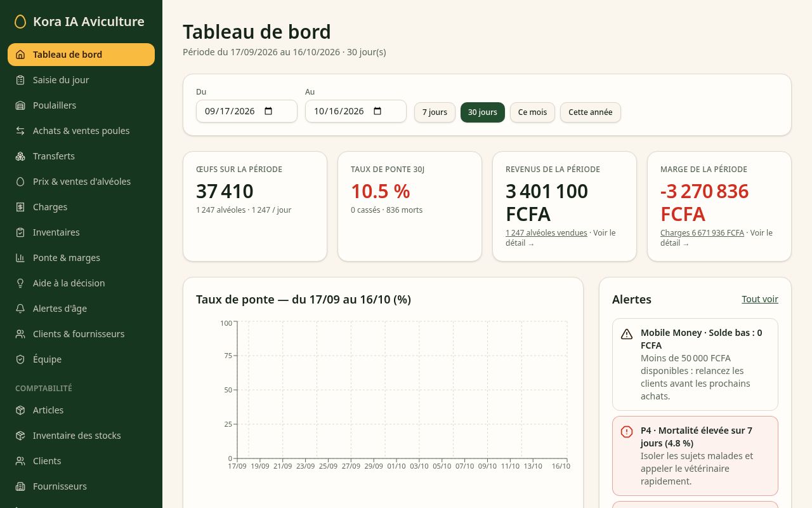
Task: Navigate to Fournisseurs under Comptabilité
Action: (81, 486)
